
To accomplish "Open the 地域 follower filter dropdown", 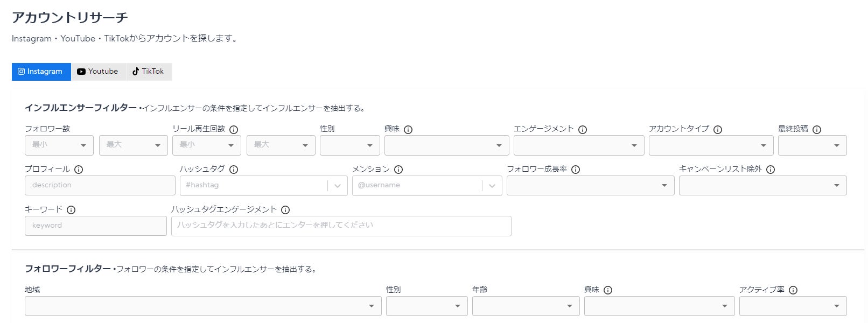I will 202,306.
